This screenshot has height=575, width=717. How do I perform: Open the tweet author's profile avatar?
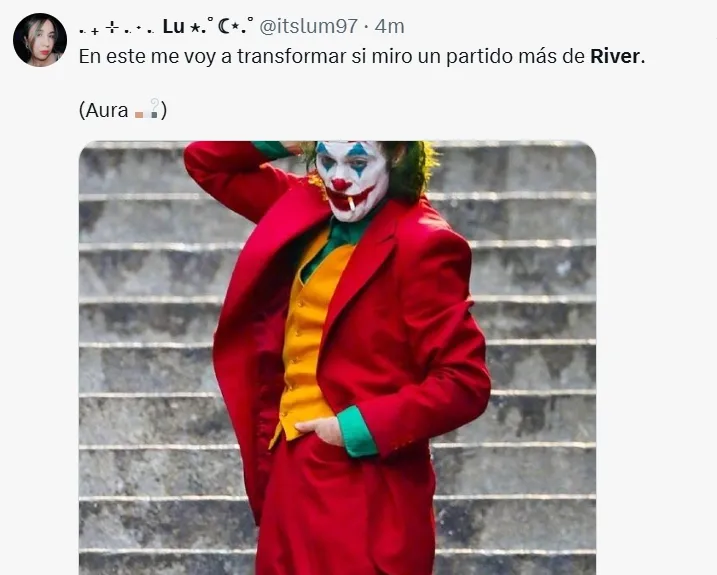(40, 40)
